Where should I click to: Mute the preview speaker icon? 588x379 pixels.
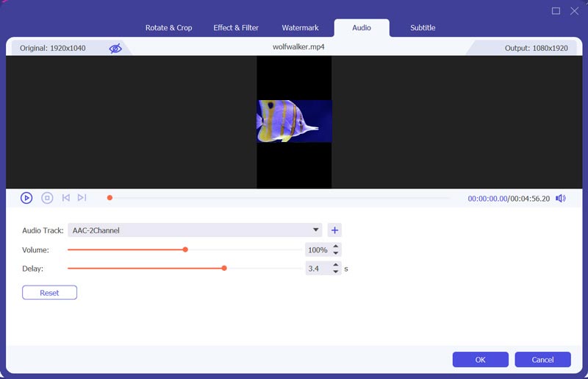point(561,199)
